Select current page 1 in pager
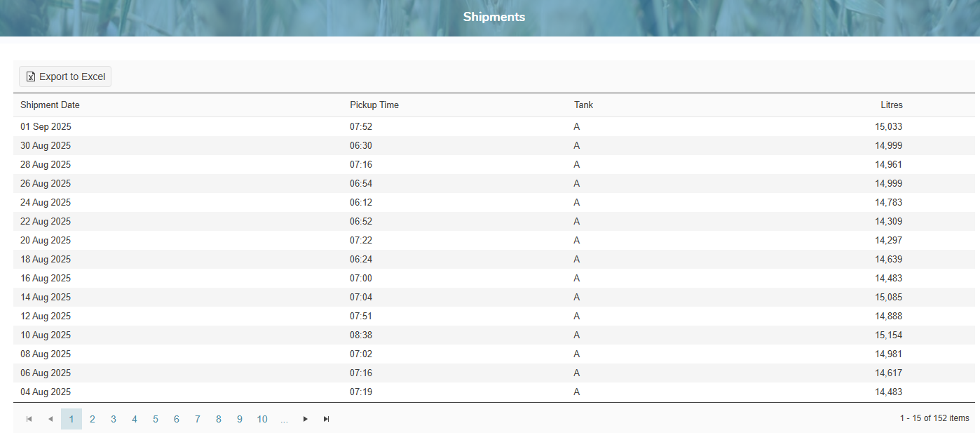 click(x=72, y=419)
